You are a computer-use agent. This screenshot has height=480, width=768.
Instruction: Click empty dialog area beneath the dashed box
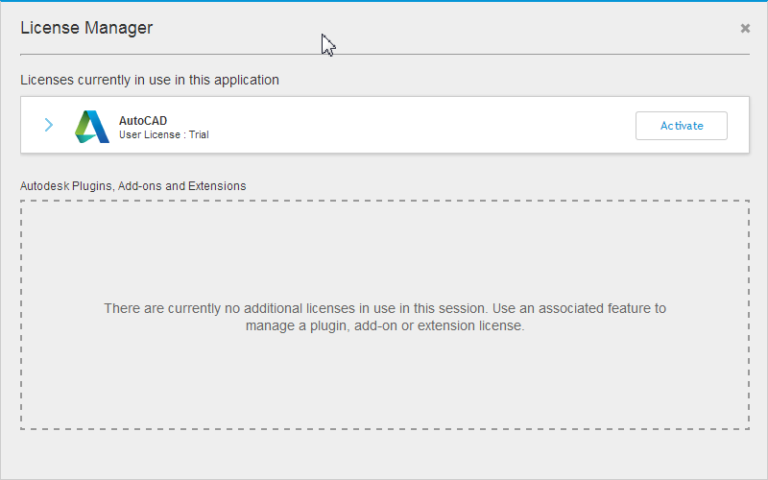point(385,455)
